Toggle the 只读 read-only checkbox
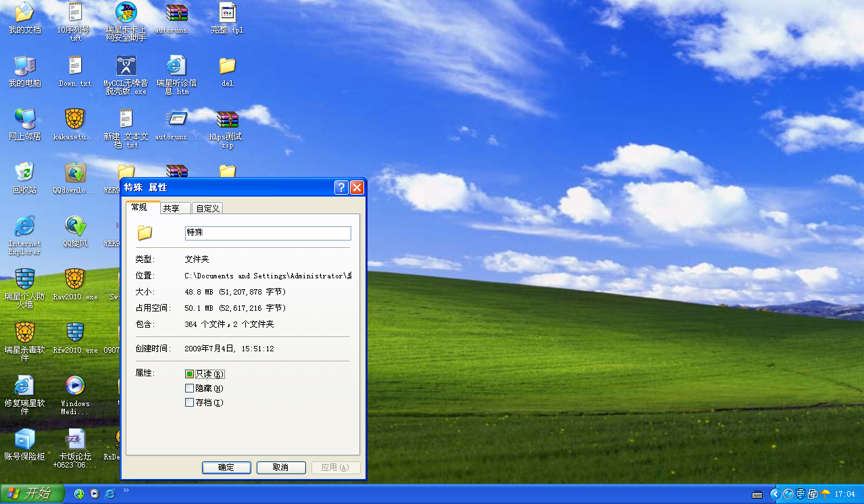 pyautogui.click(x=189, y=374)
